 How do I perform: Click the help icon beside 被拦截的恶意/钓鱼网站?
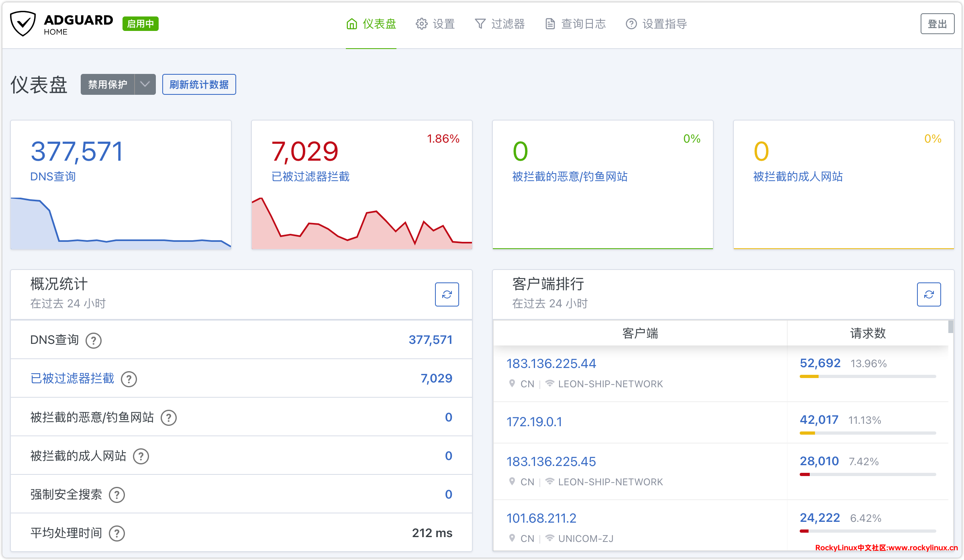(169, 418)
